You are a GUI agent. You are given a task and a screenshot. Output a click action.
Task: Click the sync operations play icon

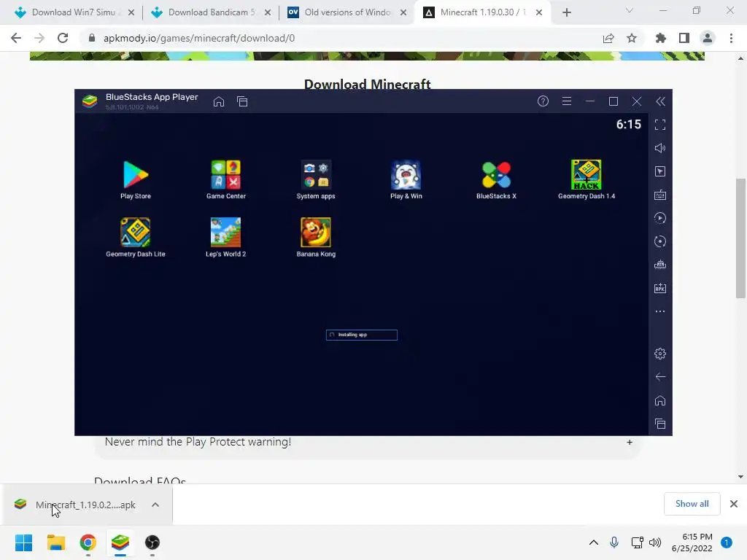659,218
